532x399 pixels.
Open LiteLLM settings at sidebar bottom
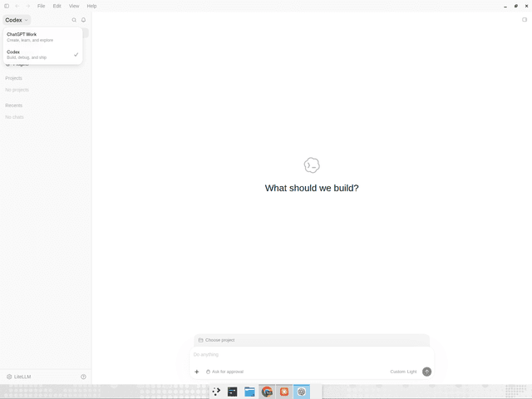point(19,377)
